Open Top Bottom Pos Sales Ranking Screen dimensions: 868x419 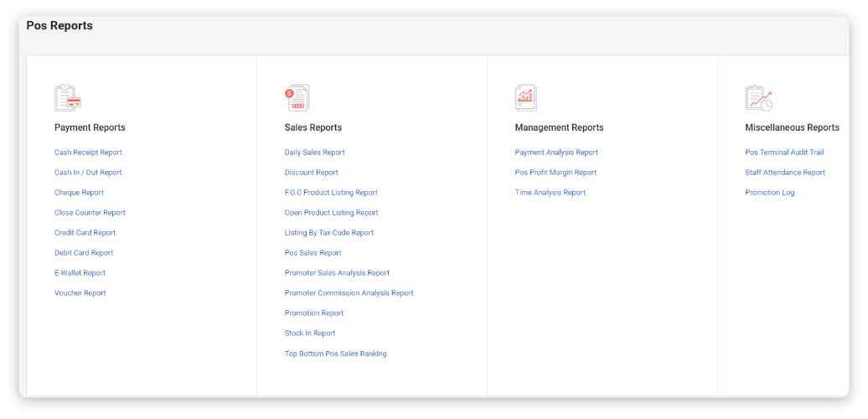click(335, 354)
